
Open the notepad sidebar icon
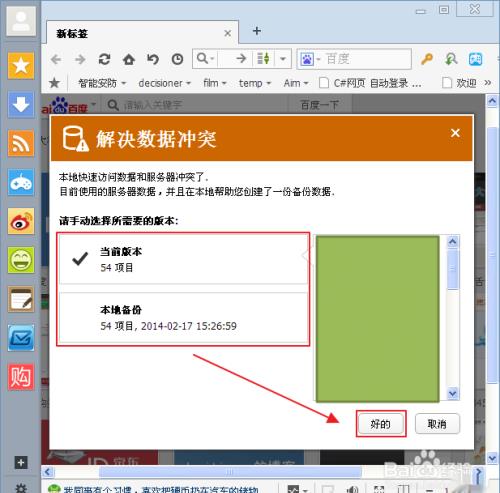coord(21,299)
